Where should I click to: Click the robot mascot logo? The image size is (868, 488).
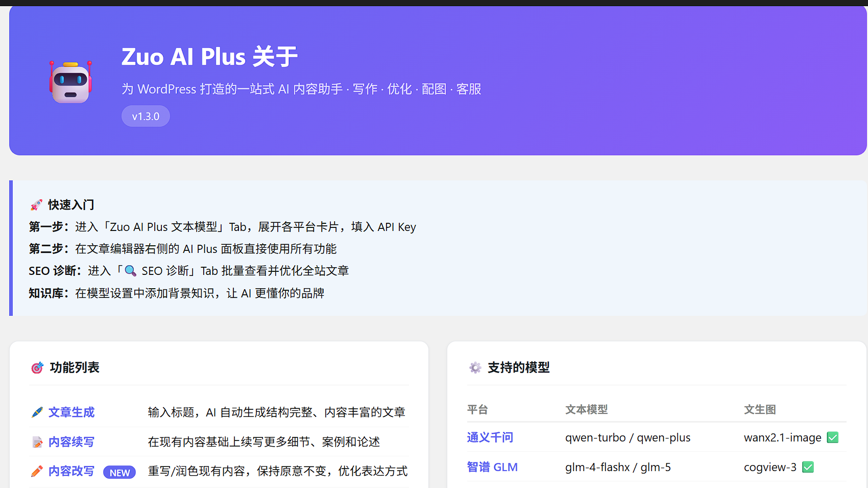tap(70, 82)
